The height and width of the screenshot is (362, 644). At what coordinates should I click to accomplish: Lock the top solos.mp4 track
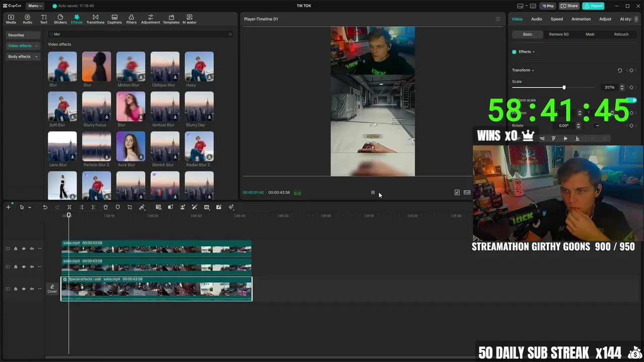[x=16, y=248]
